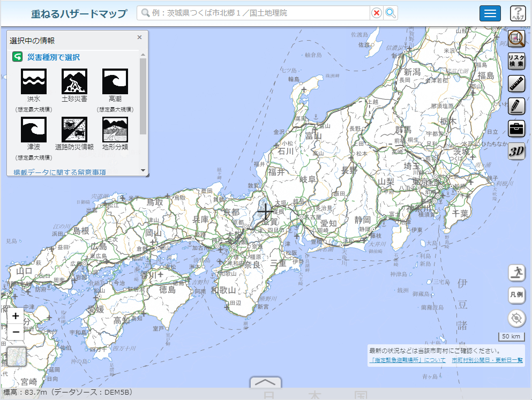Image resolution: width=532 pixels, height=400 pixels.
Task: Open the ruler measurement tool
Action: coord(516,84)
